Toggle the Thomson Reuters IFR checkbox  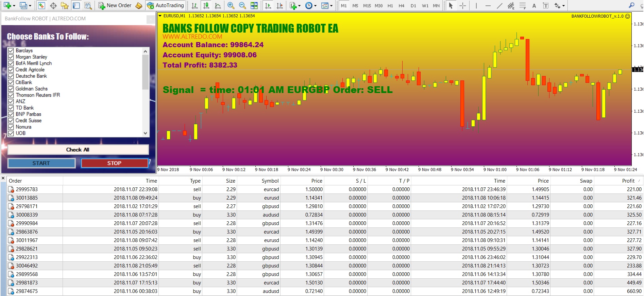[11, 95]
